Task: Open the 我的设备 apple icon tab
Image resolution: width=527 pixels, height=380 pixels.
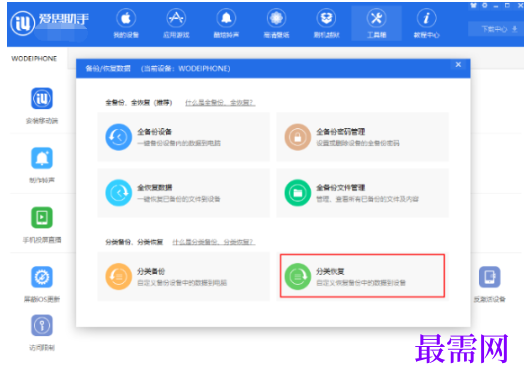Action: pyautogui.click(x=126, y=24)
